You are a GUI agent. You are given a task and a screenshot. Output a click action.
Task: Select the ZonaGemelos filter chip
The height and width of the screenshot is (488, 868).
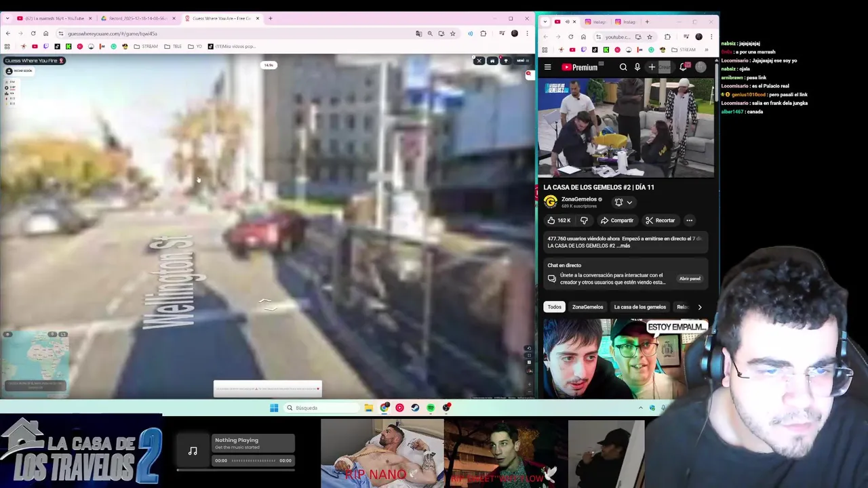pos(587,307)
